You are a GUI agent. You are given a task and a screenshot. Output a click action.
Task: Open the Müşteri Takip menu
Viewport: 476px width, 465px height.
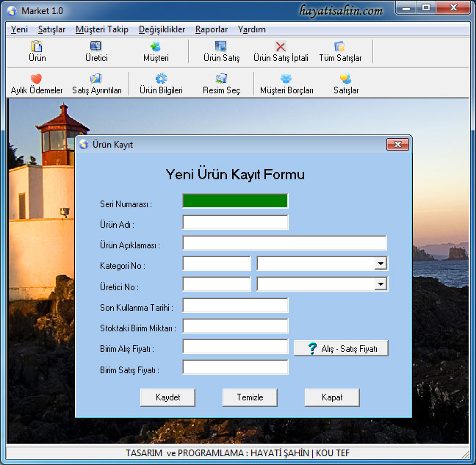tap(102, 29)
